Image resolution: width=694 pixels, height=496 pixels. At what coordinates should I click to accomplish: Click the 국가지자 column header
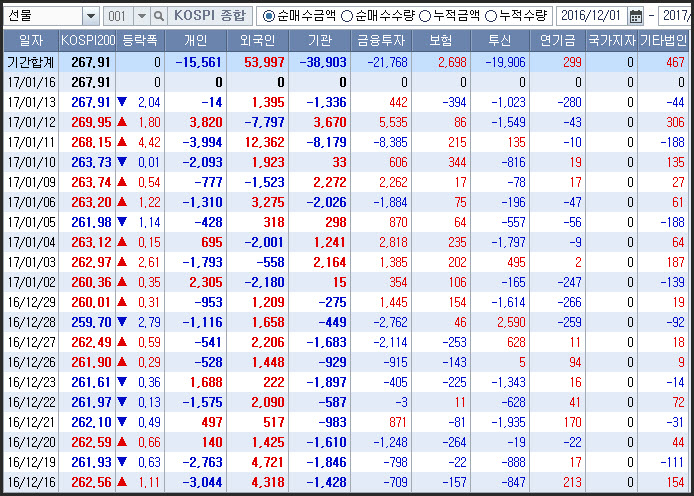612,41
